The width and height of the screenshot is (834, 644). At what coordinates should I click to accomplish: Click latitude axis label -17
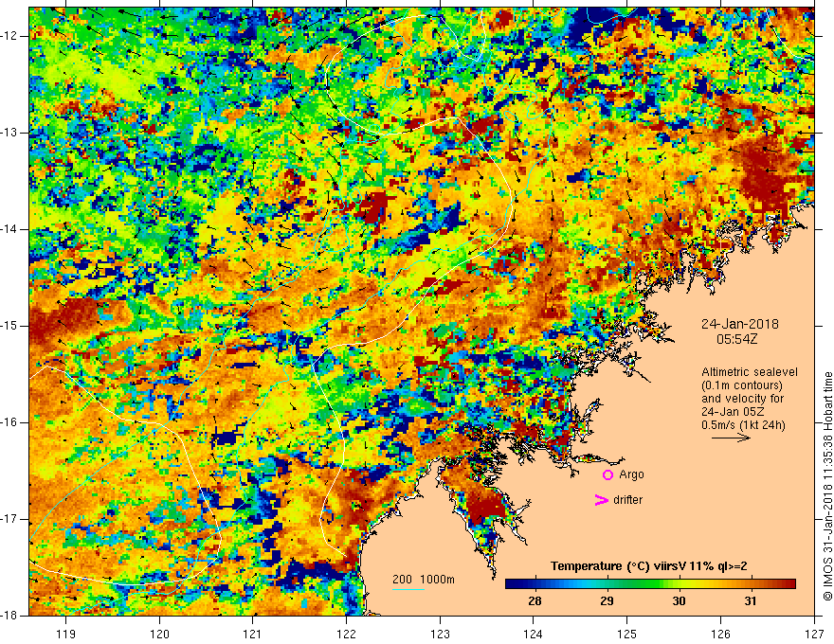pos(10,519)
